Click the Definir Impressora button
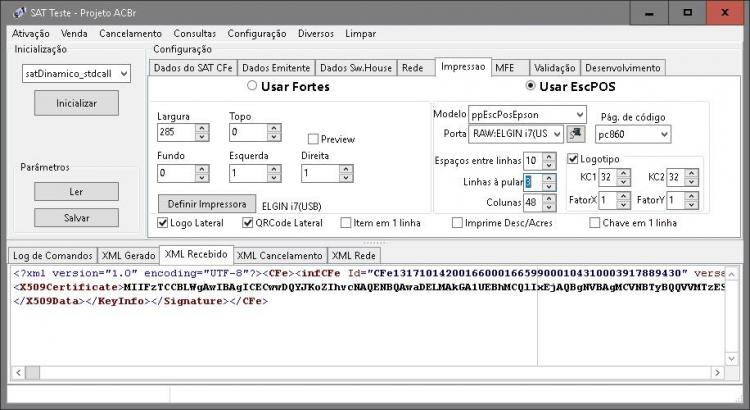This screenshot has height=410, width=750. pos(207,204)
